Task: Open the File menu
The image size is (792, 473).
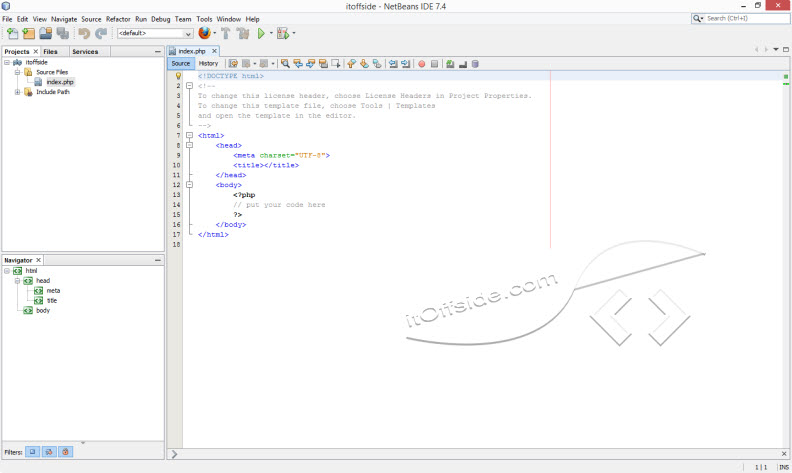Action: tap(7, 19)
